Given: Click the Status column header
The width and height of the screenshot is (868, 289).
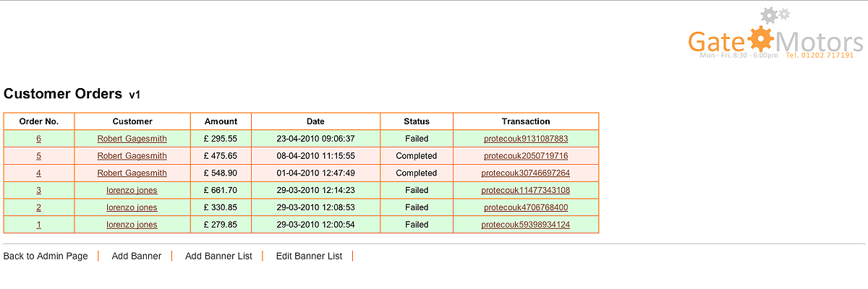Looking at the screenshot, I should click(417, 121).
